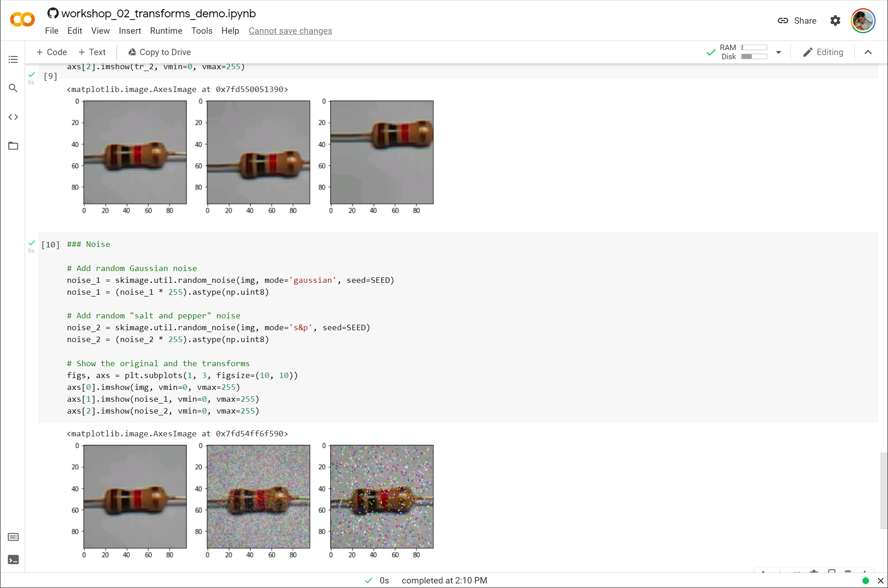
Task: Click the link icon next to Share
Action: [783, 20]
